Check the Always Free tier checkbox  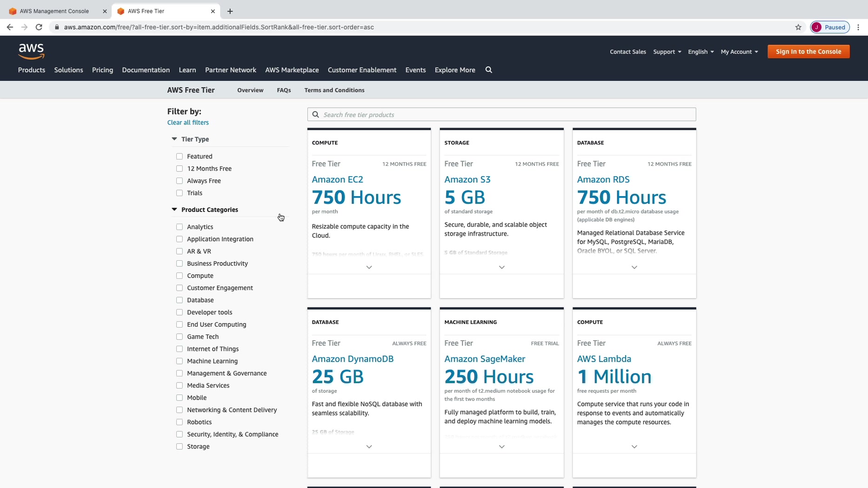pyautogui.click(x=180, y=181)
